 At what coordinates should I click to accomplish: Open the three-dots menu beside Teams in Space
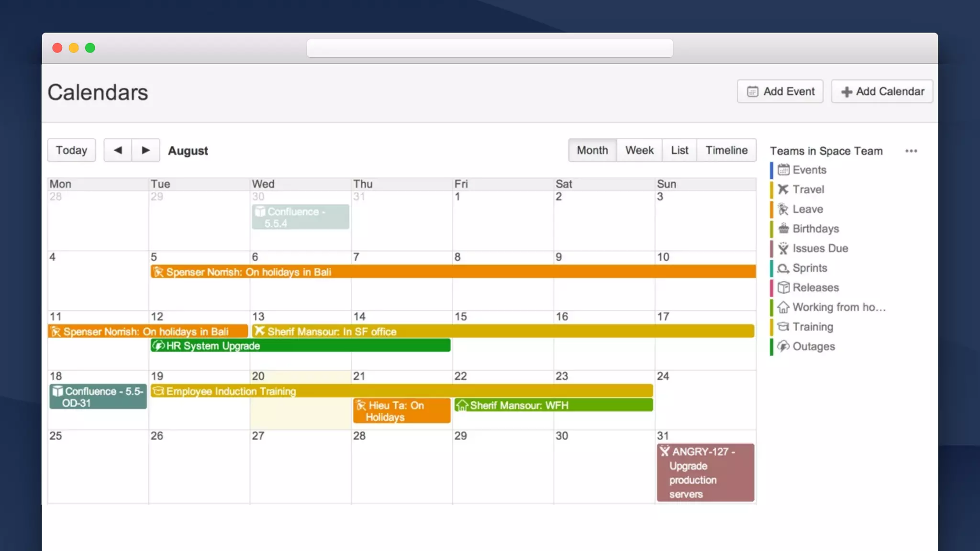coord(911,151)
